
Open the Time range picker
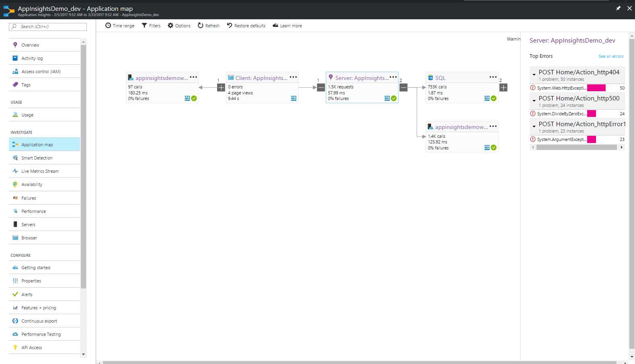click(120, 26)
